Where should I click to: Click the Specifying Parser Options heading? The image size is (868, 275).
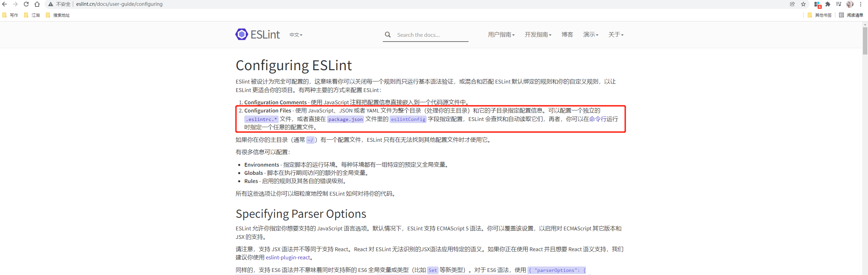tap(301, 214)
